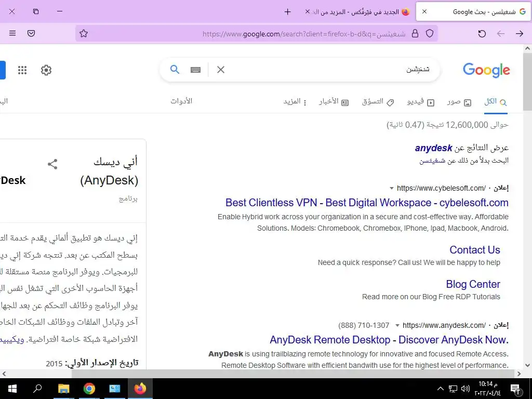Image resolution: width=532 pixels, height=399 pixels.
Task: Search instead for شعغيثسن link
Action: [x=432, y=161]
